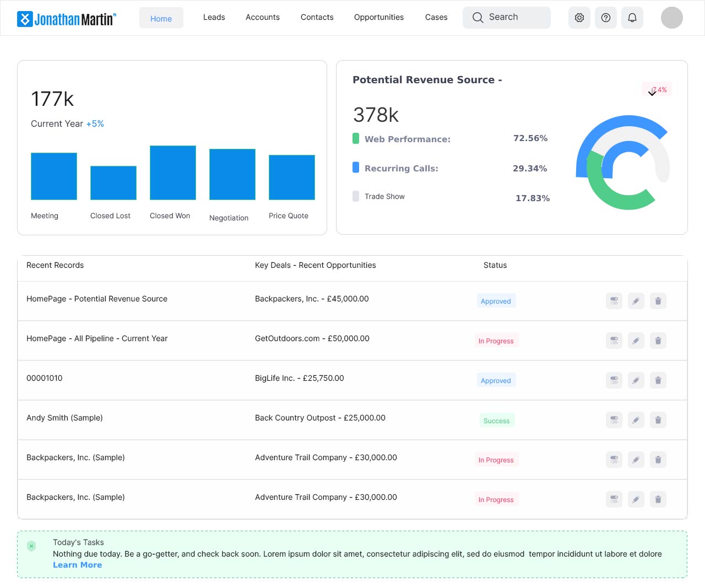
Task: Click the Jonathan Martin logo
Action: click(x=67, y=19)
